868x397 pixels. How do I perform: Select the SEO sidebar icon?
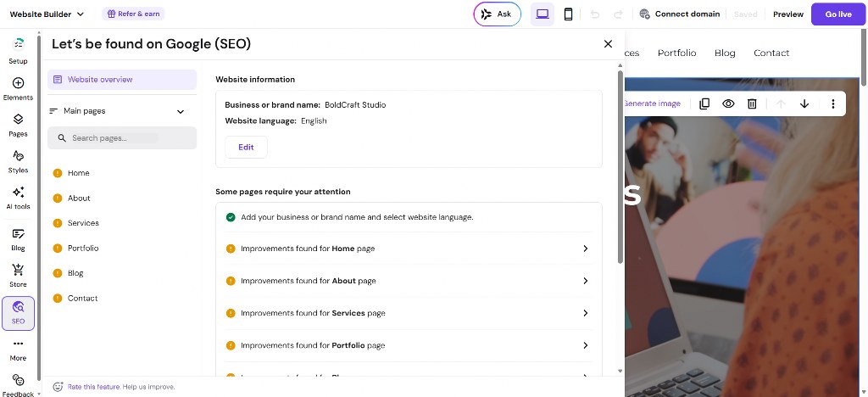pos(18,313)
